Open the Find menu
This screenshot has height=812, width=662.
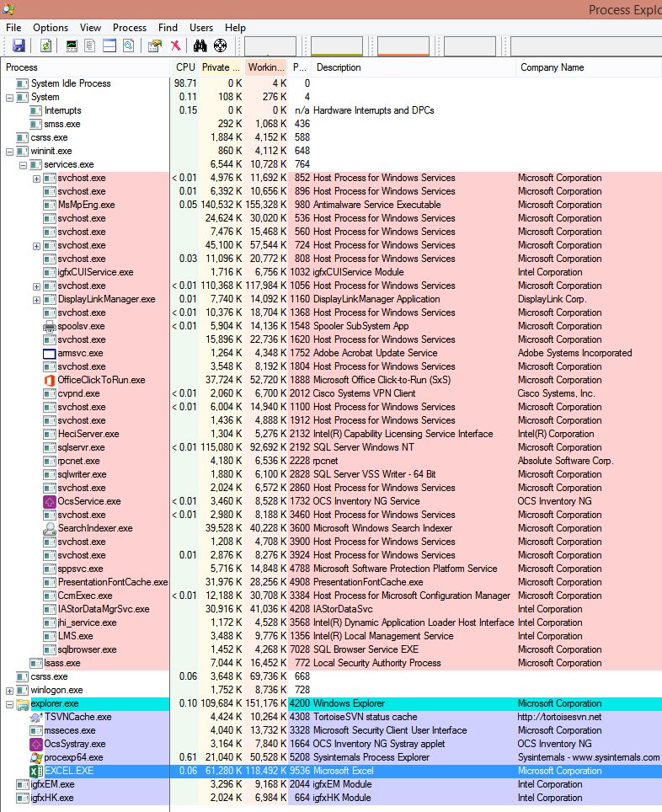coord(168,28)
